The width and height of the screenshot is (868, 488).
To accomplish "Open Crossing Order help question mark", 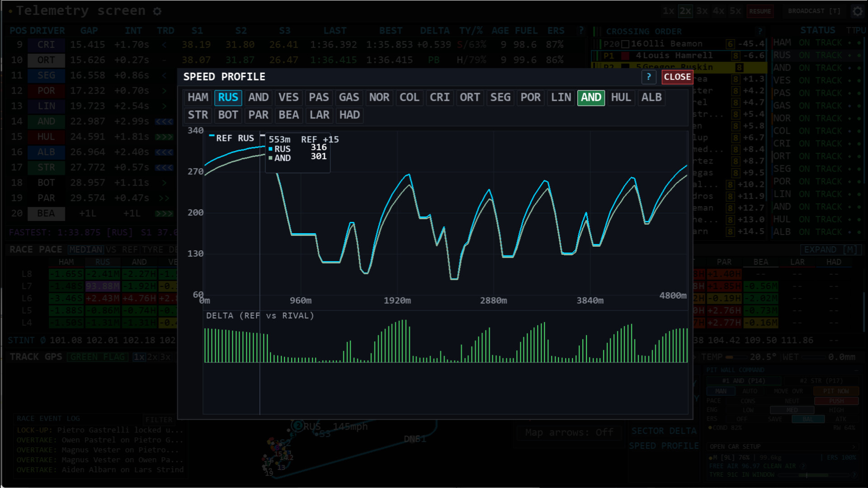I will [760, 31].
